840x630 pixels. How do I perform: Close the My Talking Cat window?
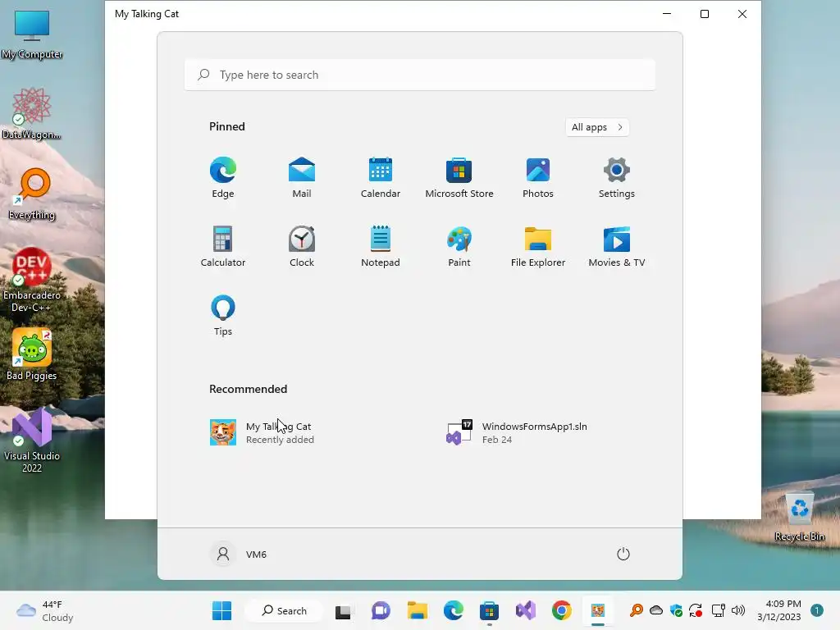point(742,14)
